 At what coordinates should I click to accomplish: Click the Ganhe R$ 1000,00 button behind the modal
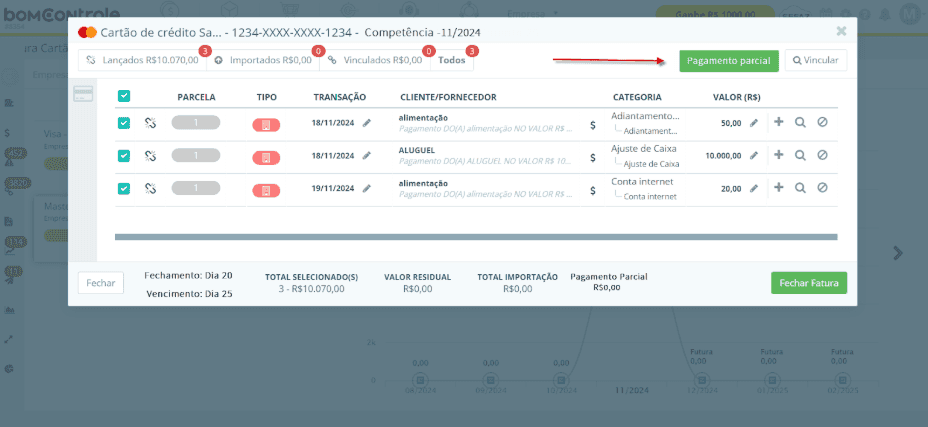[x=715, y=14]
